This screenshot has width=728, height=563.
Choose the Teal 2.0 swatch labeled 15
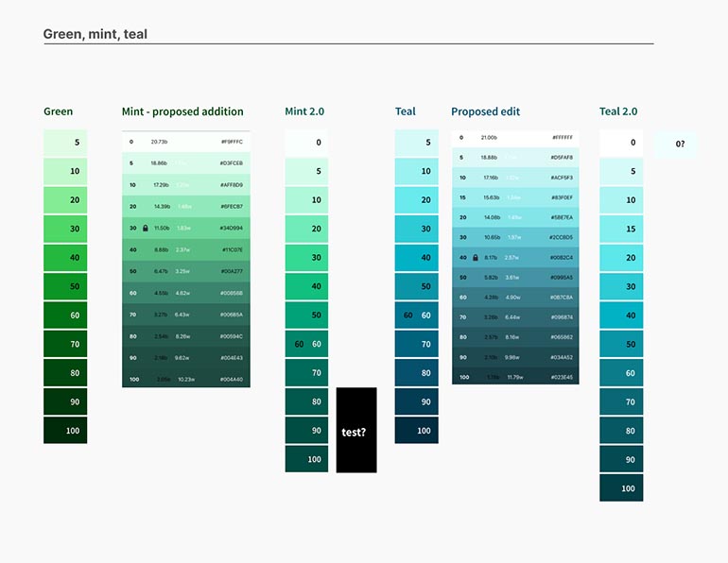620,230
